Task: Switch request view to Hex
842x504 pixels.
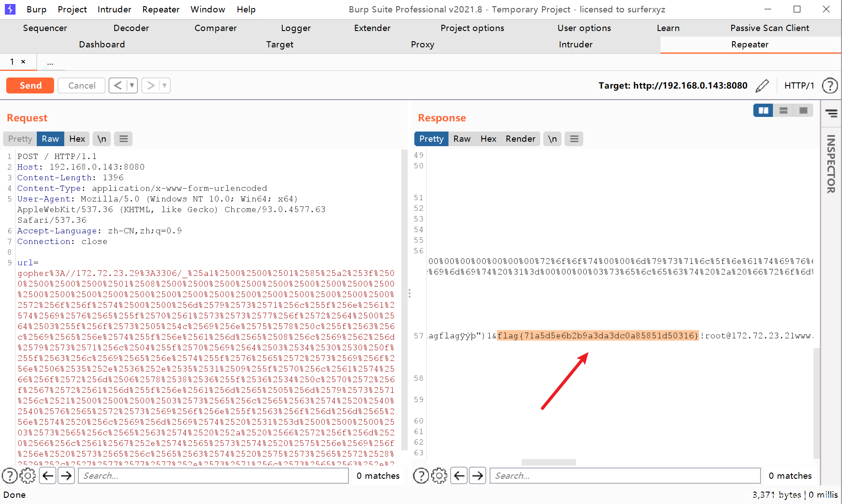Action: point(77,139)
